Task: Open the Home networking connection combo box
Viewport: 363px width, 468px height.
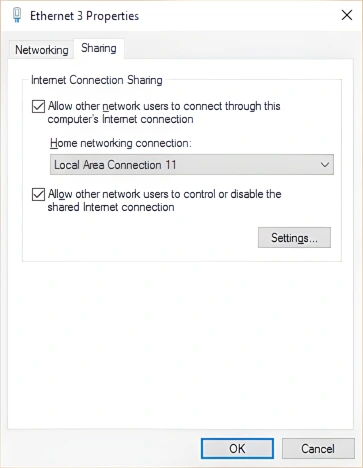Action: [192, 165]
